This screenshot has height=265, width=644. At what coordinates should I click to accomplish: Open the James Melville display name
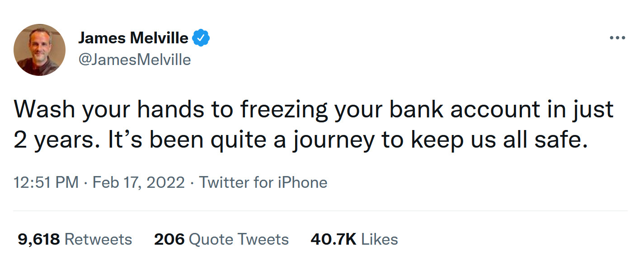[133, 38]
